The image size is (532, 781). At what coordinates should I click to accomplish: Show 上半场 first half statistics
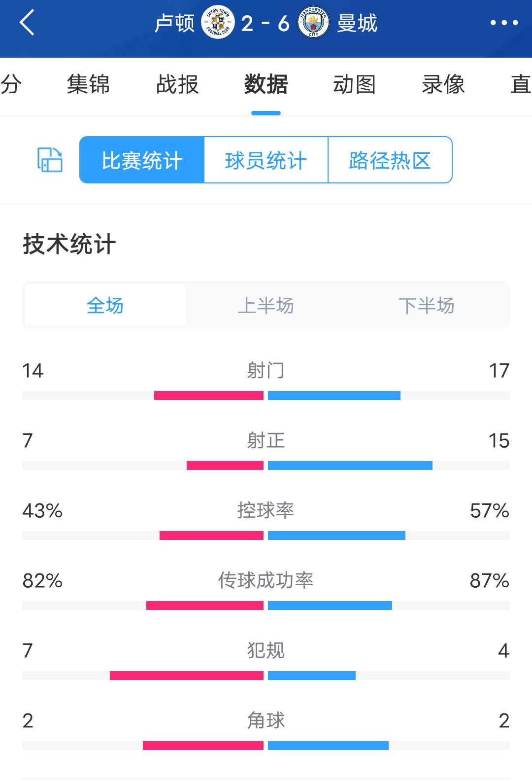(266, 305)
